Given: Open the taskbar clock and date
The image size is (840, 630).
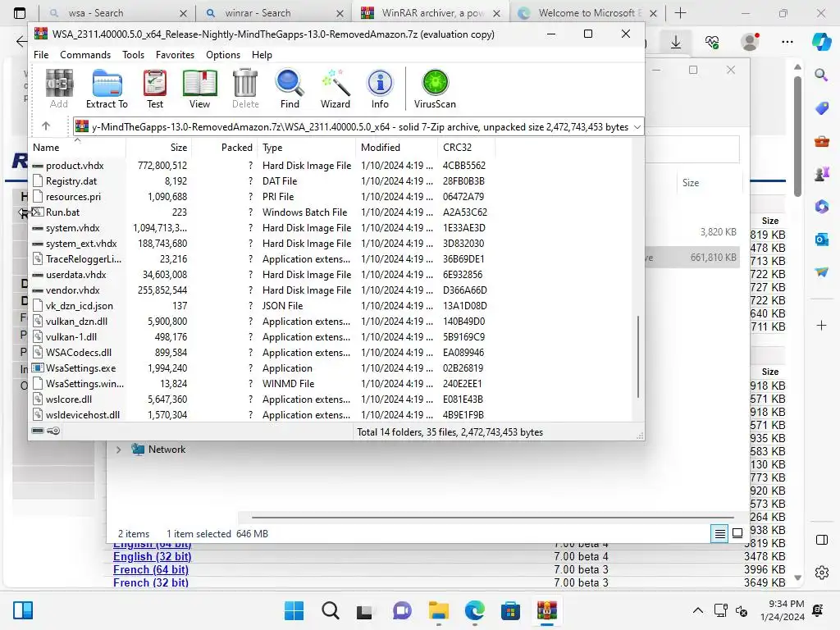Looking at the screenshot, I should (x=782, y=610).
